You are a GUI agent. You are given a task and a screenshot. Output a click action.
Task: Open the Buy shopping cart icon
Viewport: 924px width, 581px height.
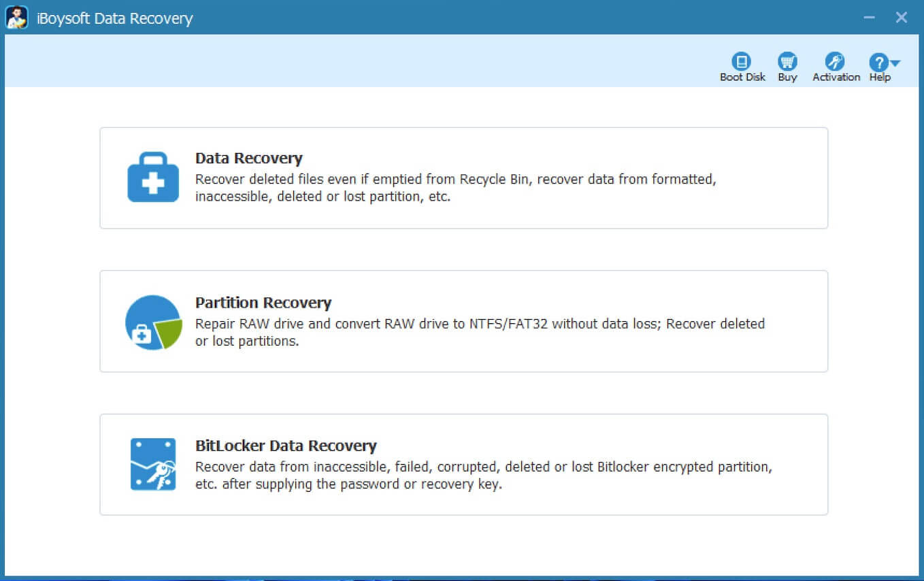coord(787,60)
